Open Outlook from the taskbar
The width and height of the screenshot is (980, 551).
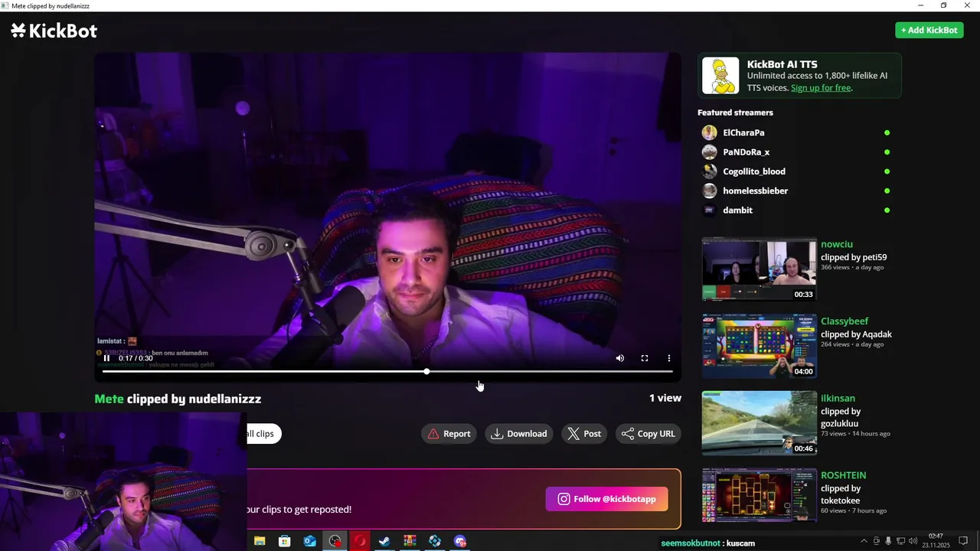point(310,541)
